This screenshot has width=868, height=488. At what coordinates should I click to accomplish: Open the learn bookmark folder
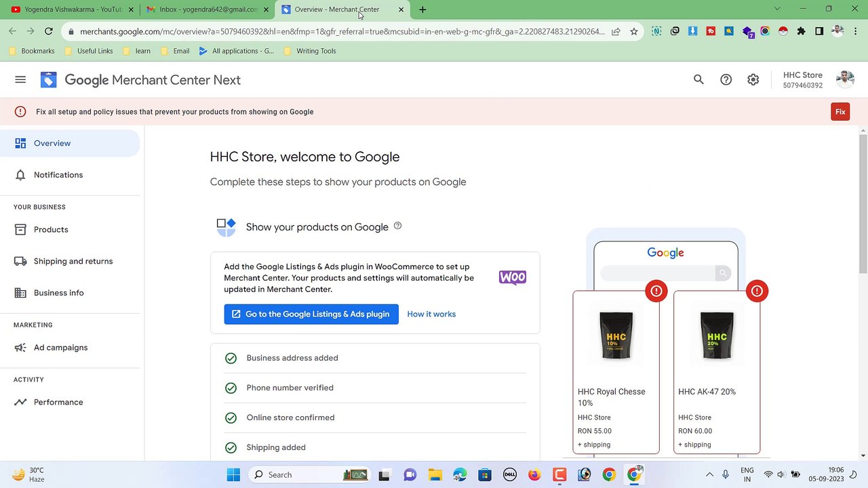137,51
